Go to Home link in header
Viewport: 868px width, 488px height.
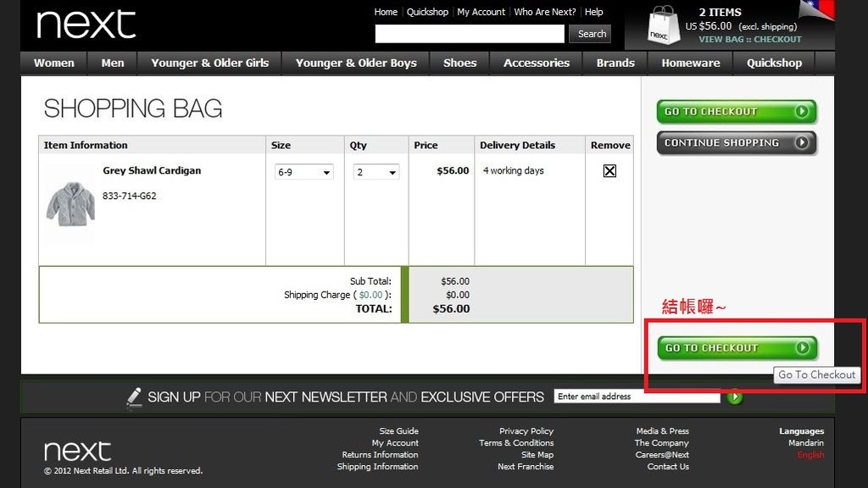[386, 12]
